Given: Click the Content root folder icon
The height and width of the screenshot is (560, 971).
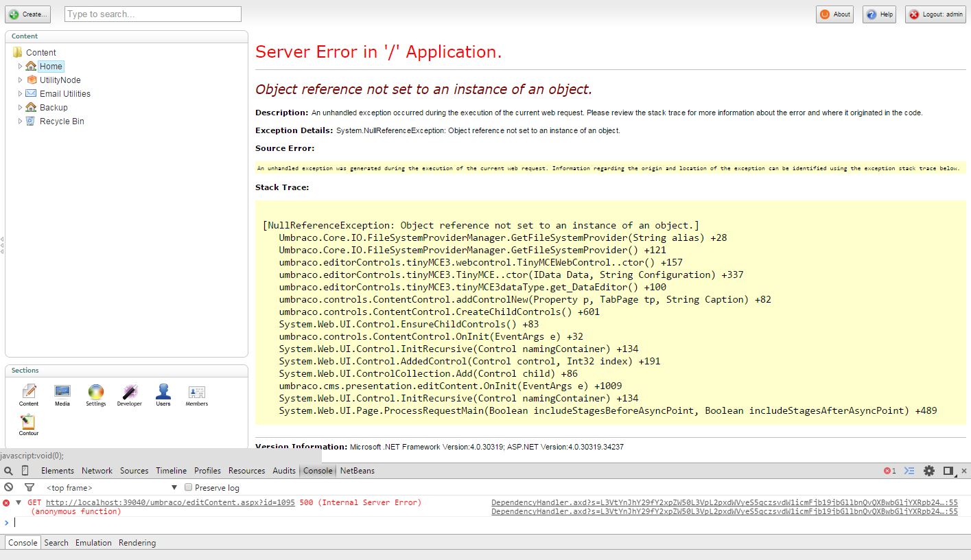Looking at the screenshot, I should point(18,52).
